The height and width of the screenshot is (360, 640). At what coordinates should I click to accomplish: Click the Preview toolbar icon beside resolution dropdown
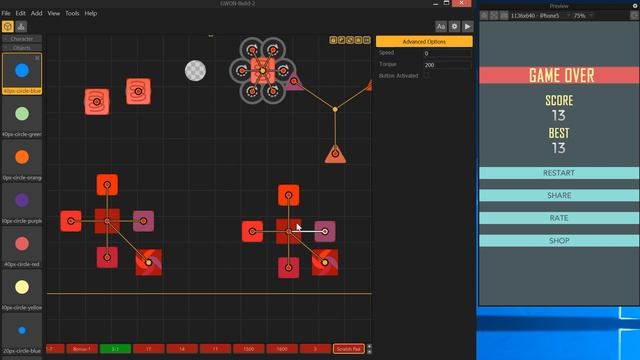click(x=504, y=16)
